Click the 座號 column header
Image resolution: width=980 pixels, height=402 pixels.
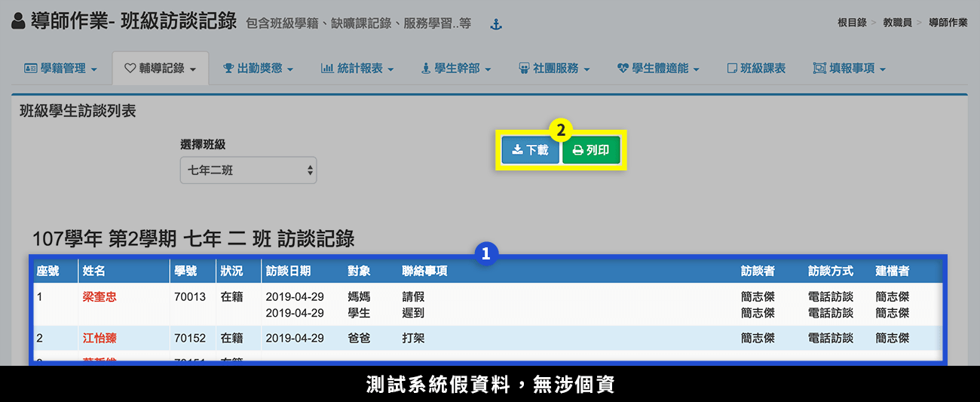click(x=47, y=271)
